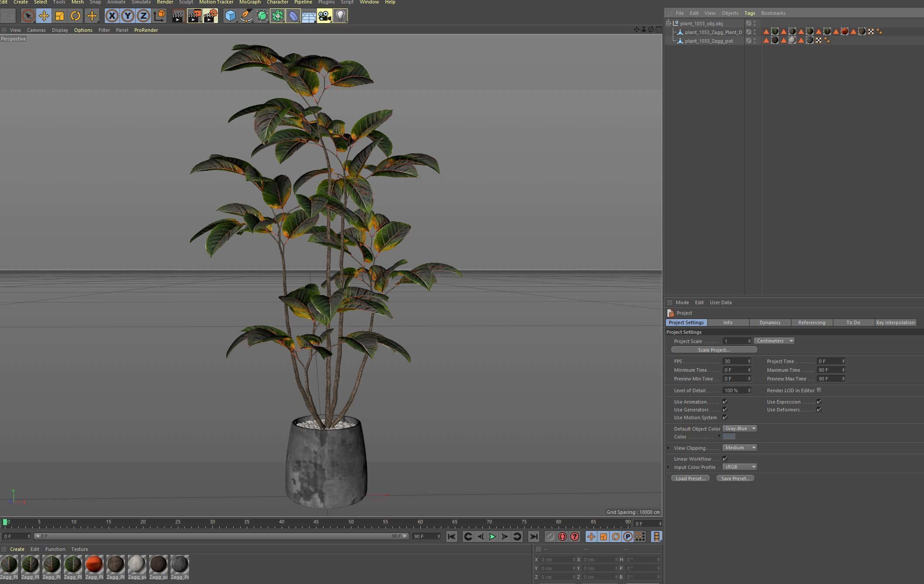Activate the Move tool
924x584 pixels.
(44, 16)
